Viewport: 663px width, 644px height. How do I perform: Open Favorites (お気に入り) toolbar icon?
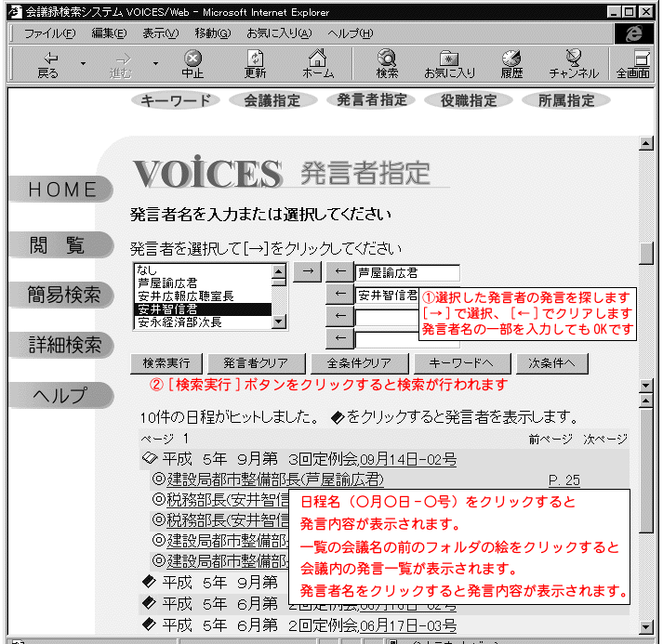pyautogui.click(x=449, y=63)
